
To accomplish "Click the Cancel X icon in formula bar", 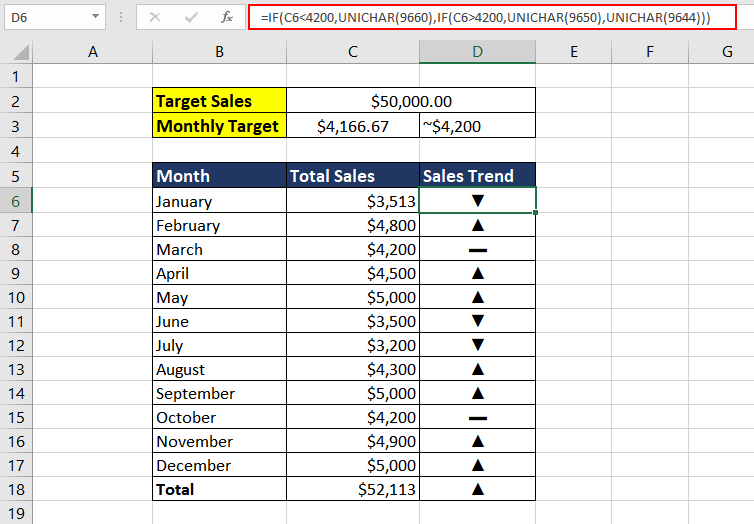I will (155, 17).
